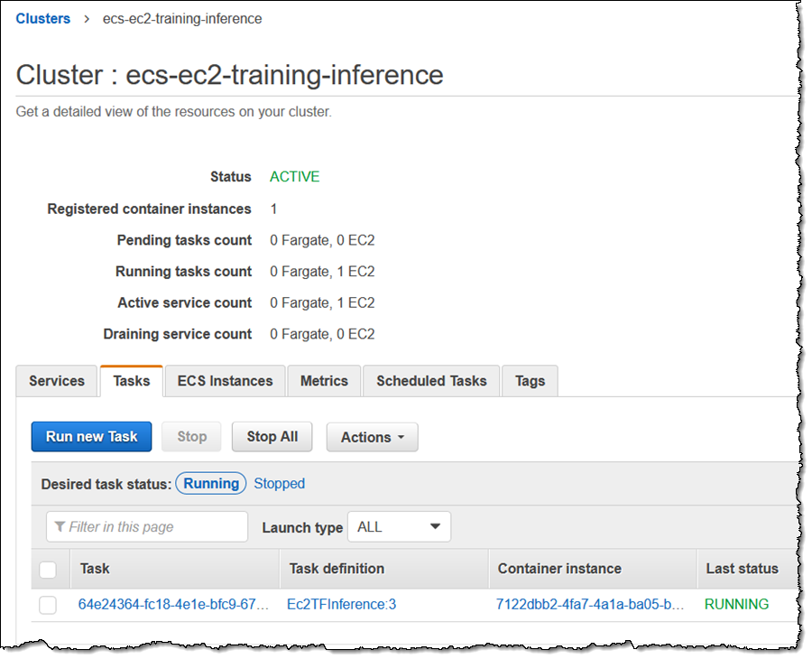Open container instance 7122dbb2 link

pyautogui.click(x=590, y=605)
